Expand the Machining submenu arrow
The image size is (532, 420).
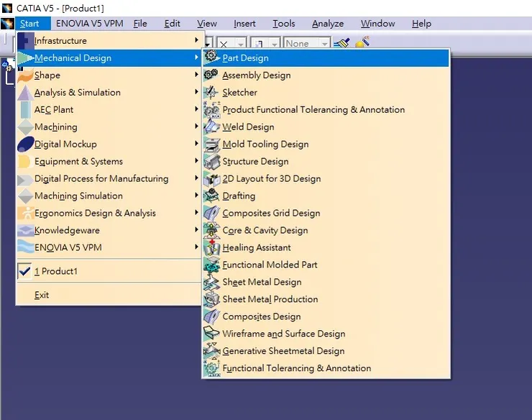[x=196, y=127]
